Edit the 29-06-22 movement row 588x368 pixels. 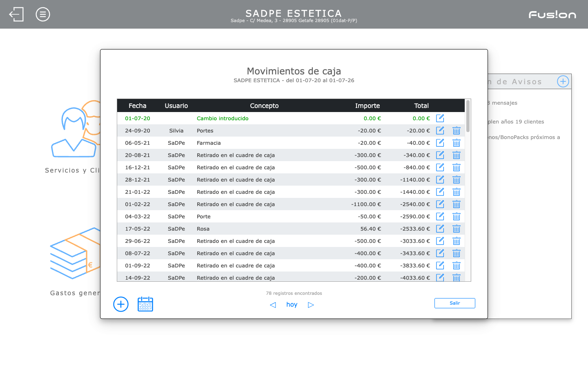440,241
